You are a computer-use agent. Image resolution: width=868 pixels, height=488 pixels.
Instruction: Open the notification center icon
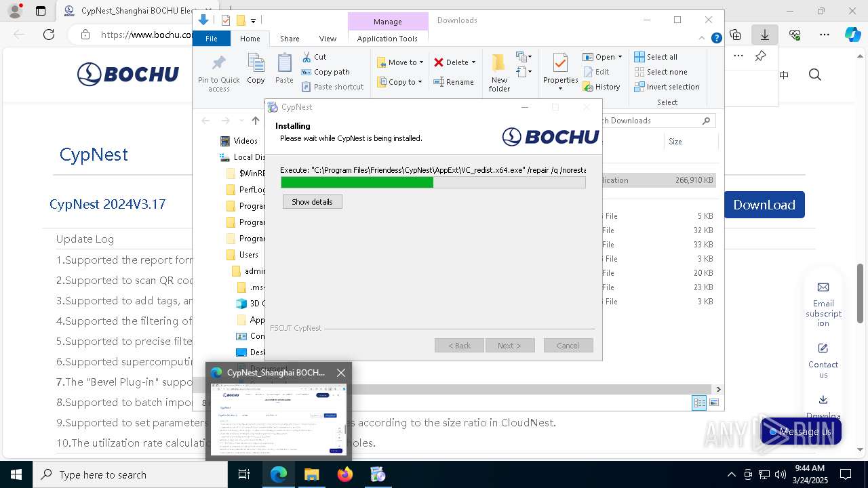point(846,474)
